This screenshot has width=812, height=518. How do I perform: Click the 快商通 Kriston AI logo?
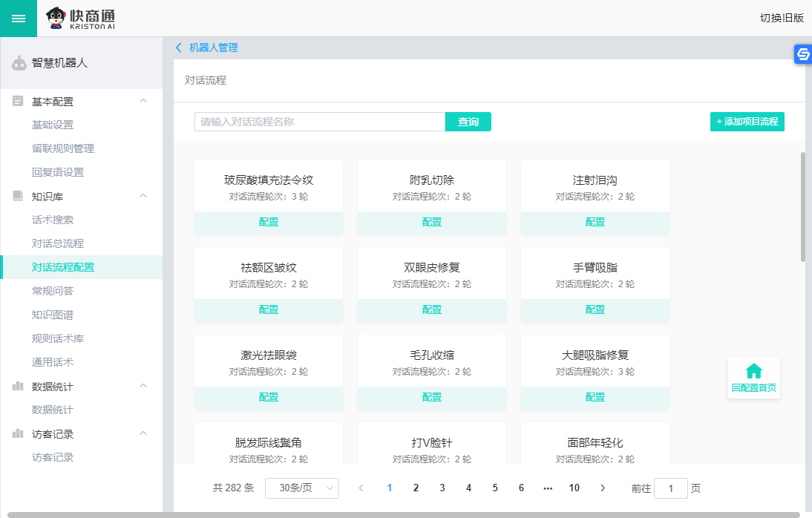(82, 19)
